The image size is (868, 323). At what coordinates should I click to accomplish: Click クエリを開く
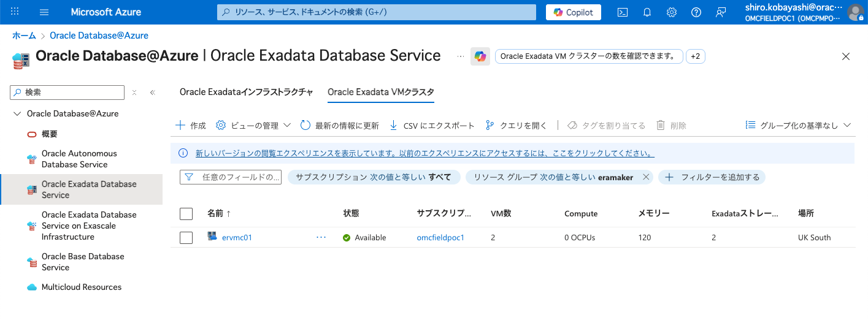click(516, 125)
